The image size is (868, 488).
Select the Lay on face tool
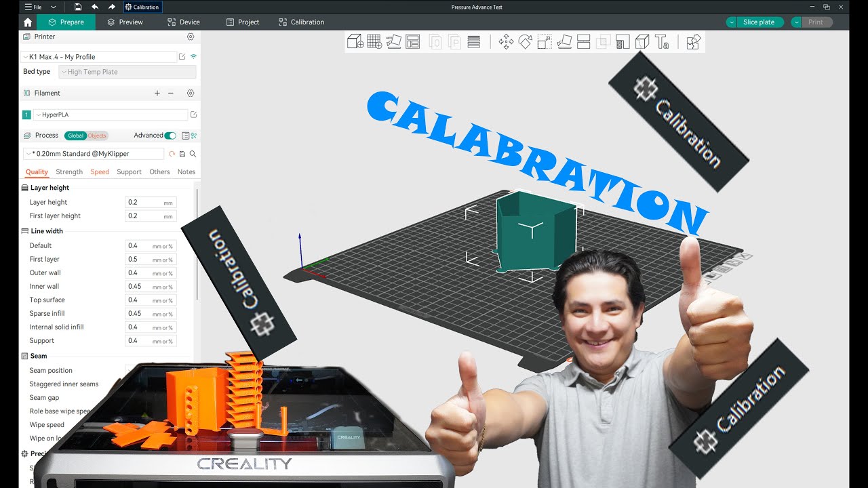pyautogui.click(x=564, y=42)
